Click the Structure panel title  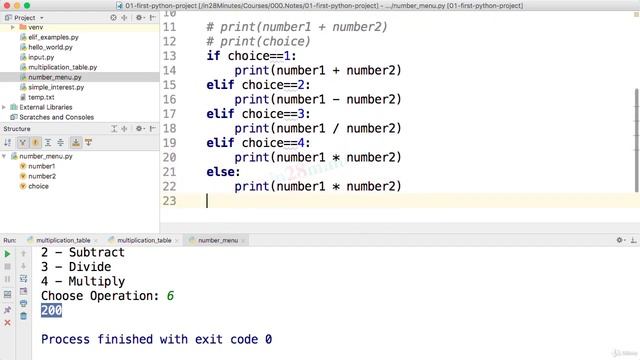17,129
